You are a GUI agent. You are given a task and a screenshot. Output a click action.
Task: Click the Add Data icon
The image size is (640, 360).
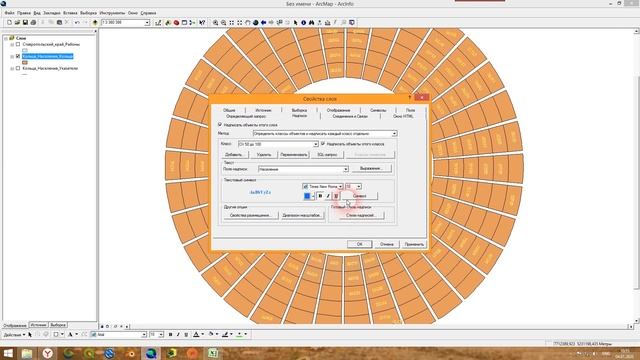(95, 23)
